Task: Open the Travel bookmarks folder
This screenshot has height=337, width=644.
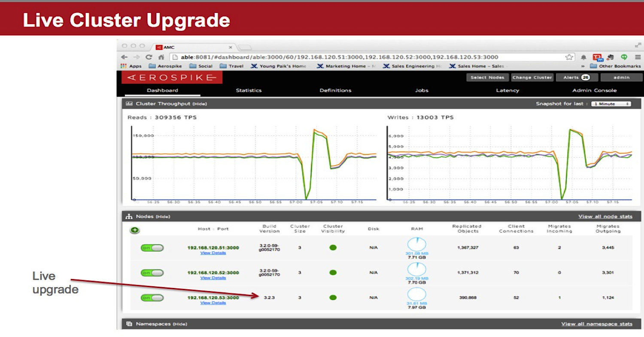Action: pyautogui.click(x=232, y=66)
